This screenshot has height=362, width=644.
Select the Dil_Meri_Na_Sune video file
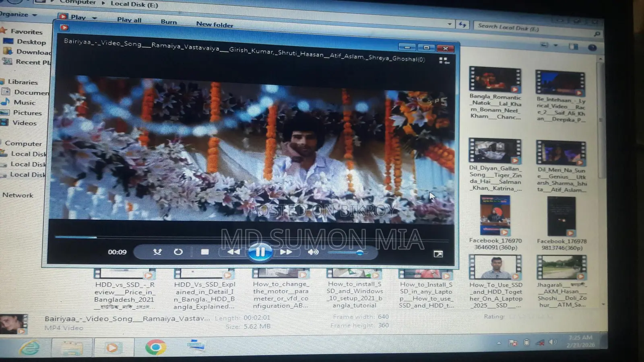pyautogui.click(x=561, y=167)
